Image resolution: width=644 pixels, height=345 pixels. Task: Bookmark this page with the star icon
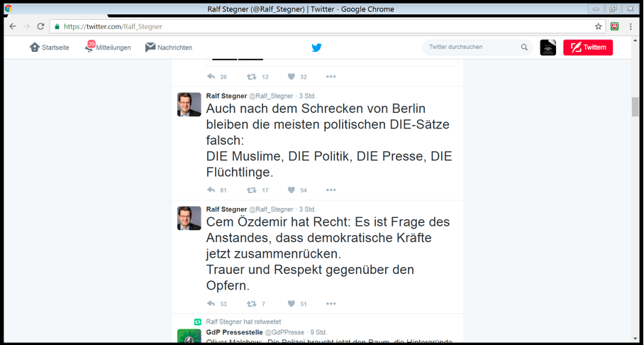tap(598, 26)
